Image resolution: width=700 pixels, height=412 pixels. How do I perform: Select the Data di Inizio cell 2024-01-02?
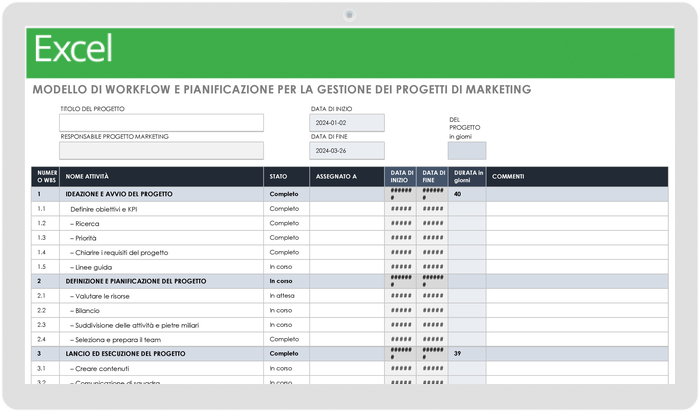[x=347, y=123]
